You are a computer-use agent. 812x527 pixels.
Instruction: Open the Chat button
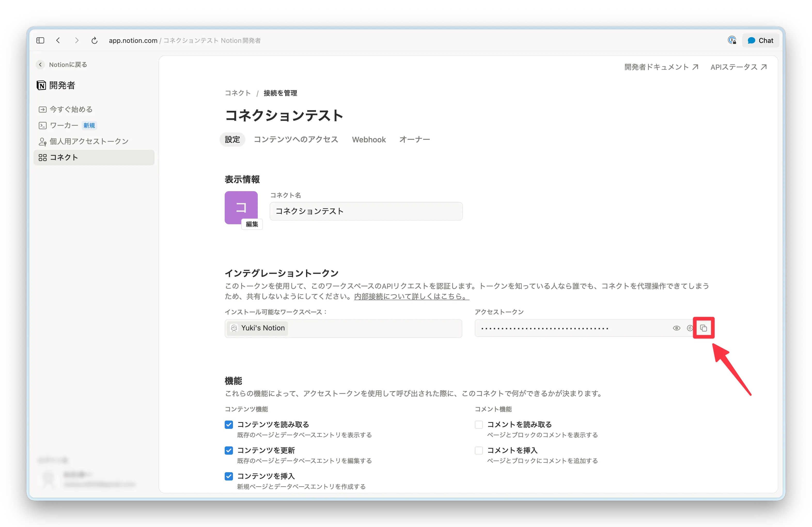point(761,40)
